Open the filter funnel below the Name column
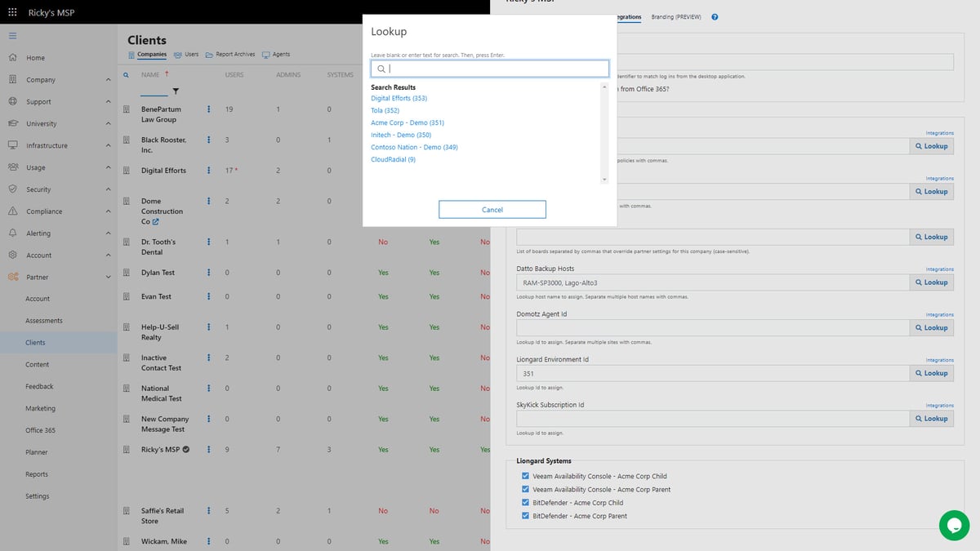This screenshot has width=980, height=551. [x=176, y=89]
